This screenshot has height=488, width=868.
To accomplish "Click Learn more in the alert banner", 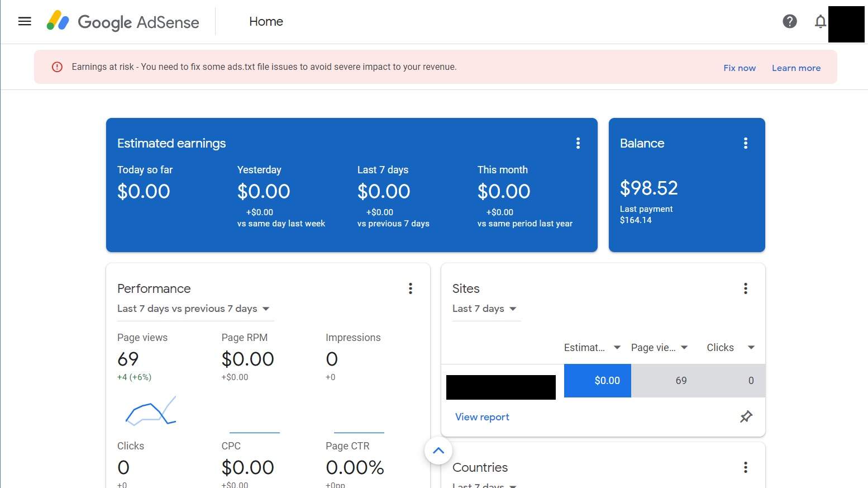I will 796,68.
